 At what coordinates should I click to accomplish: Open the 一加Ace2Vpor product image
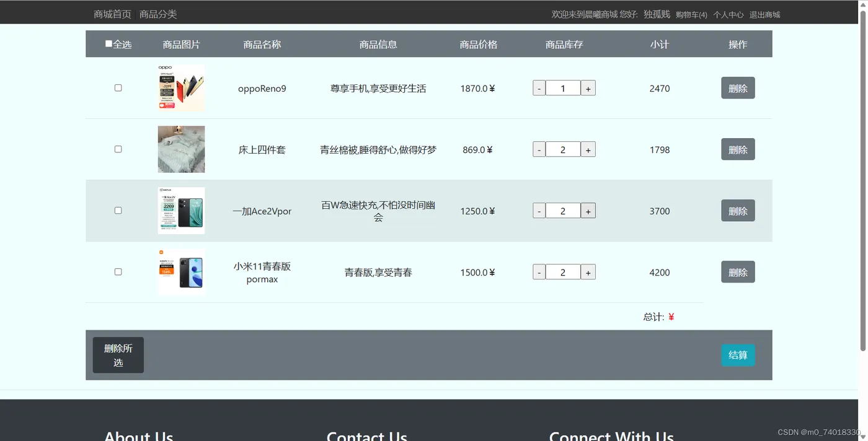[x=181, y=211]
